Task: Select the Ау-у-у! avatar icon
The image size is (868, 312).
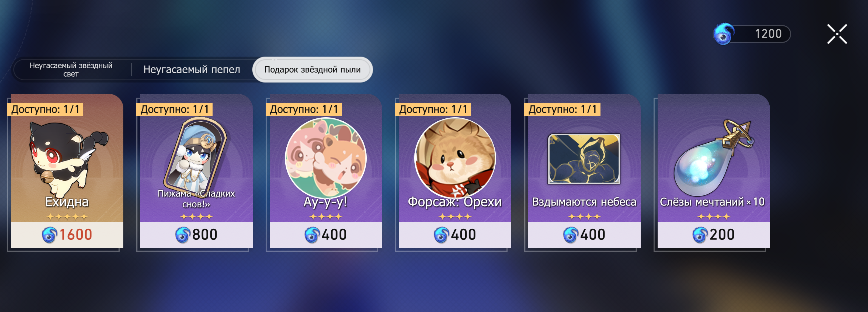Action: click(x=325, y=158)
